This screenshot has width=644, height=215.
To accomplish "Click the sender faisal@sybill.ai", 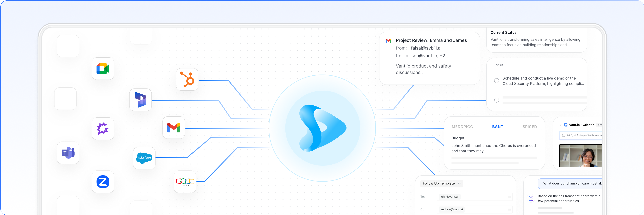I will click(426, 48).
